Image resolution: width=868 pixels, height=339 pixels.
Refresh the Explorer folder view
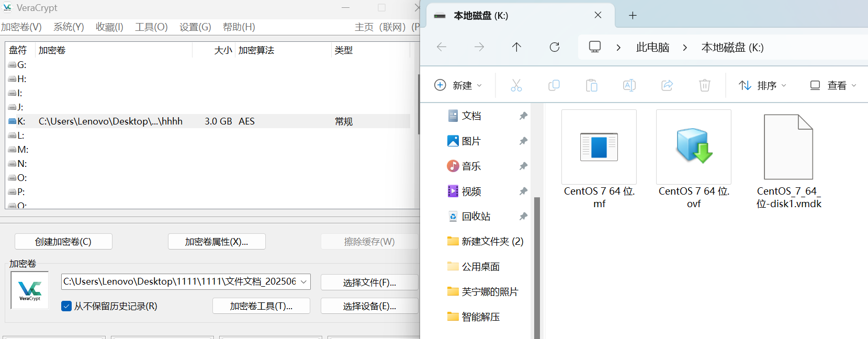click(x=555, y=47)
